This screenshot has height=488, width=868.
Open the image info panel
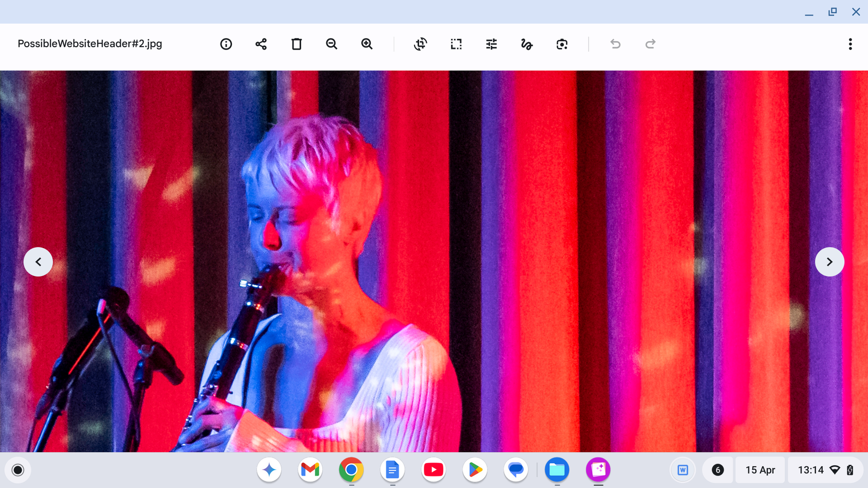pyautogui.click(x=226, y=44)
